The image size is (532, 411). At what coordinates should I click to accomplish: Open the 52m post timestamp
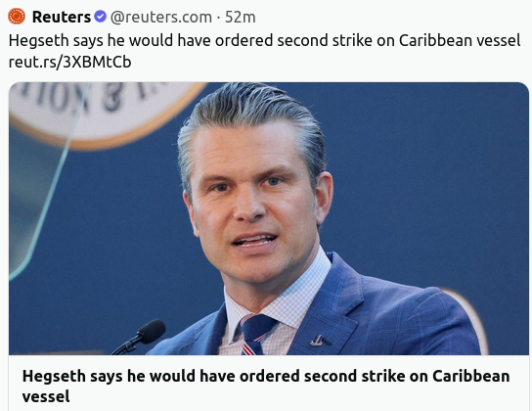241,17
